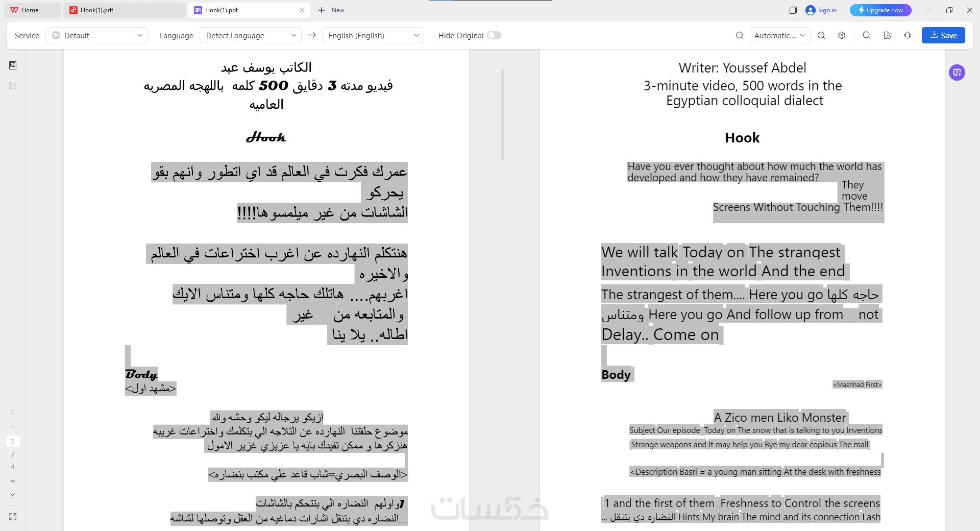The width and height of the screenshot is (980, 531).
Task: Click the Upgrade now button
Action: coord(880,10)
